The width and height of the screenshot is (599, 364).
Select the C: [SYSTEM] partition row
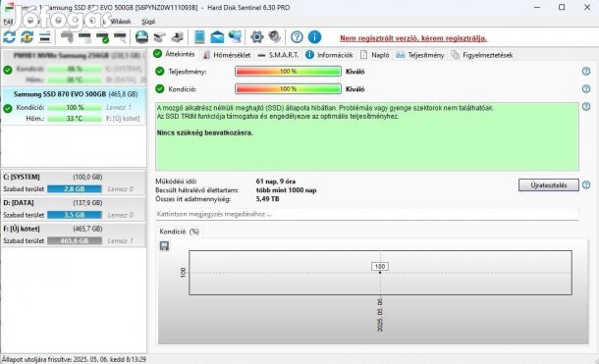[74, 182]
